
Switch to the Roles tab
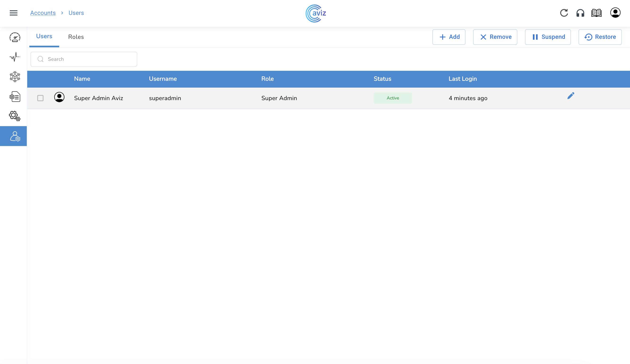76,37
